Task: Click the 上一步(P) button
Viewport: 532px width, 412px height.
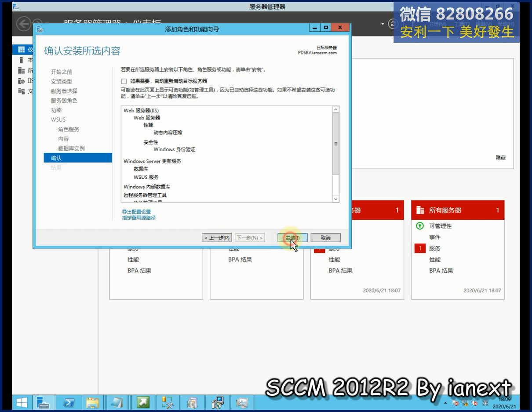Action: pyautogui.click(x=217, y=238)
